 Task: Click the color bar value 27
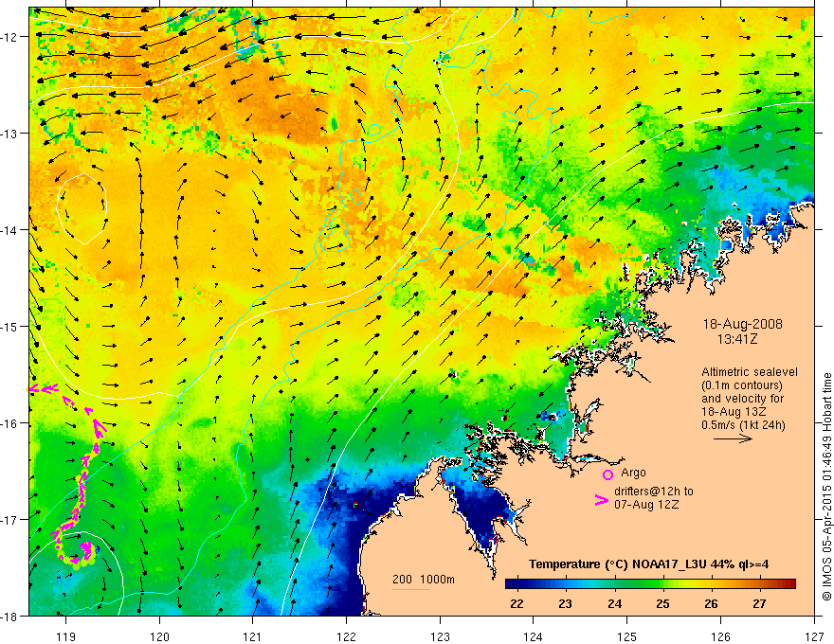click(x=759, y=603)
